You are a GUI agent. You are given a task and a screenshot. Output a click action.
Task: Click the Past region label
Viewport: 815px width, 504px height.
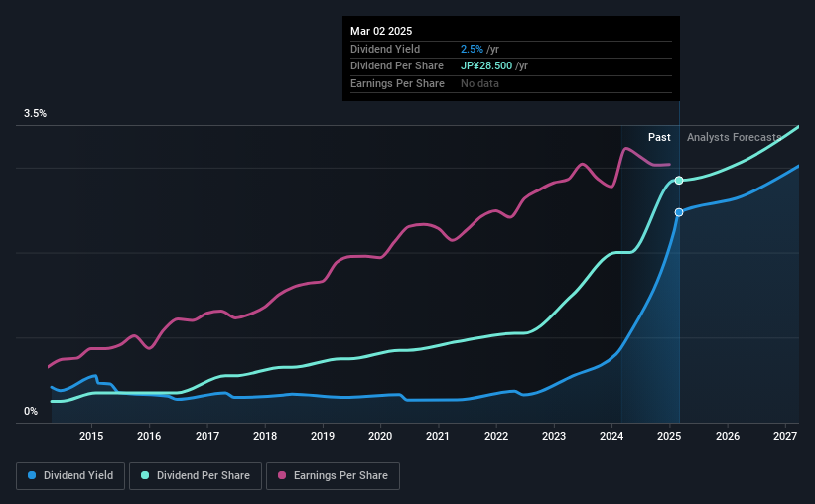pyautogui.click(x=659, y=137)
